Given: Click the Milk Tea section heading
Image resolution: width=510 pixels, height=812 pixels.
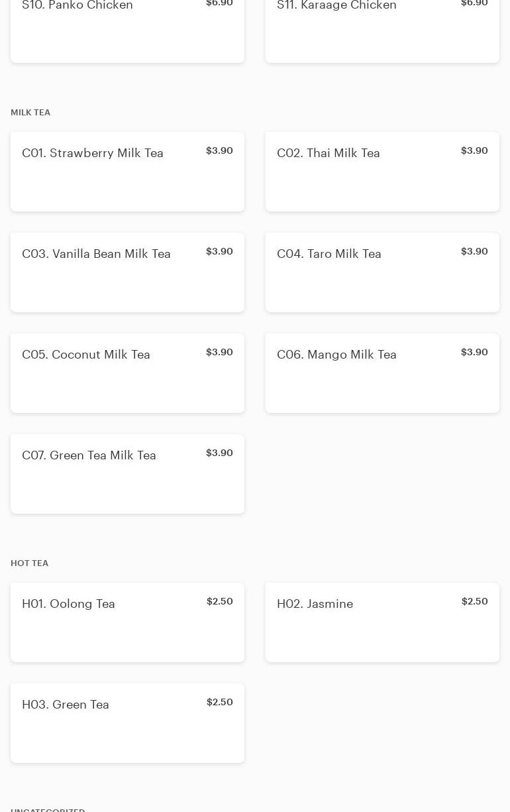Looking at the screenshot, I should tap(30, 113).
